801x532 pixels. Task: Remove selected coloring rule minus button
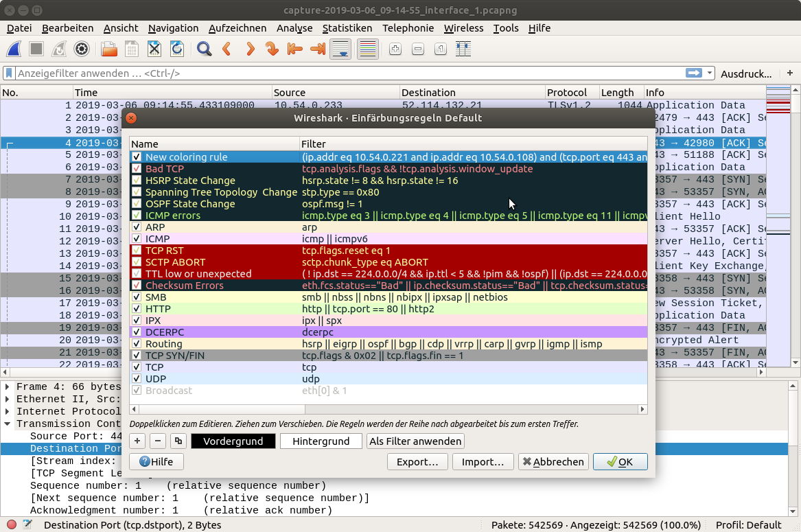pyautogui.click(x=157, y=441)
